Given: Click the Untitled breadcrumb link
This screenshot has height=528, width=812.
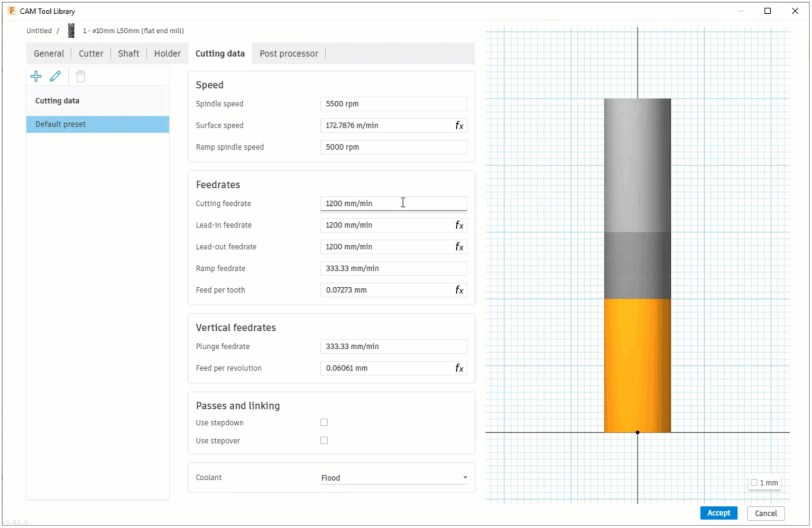Looking at the screenshot, I should pyautogui.click(x=39, y=30).
